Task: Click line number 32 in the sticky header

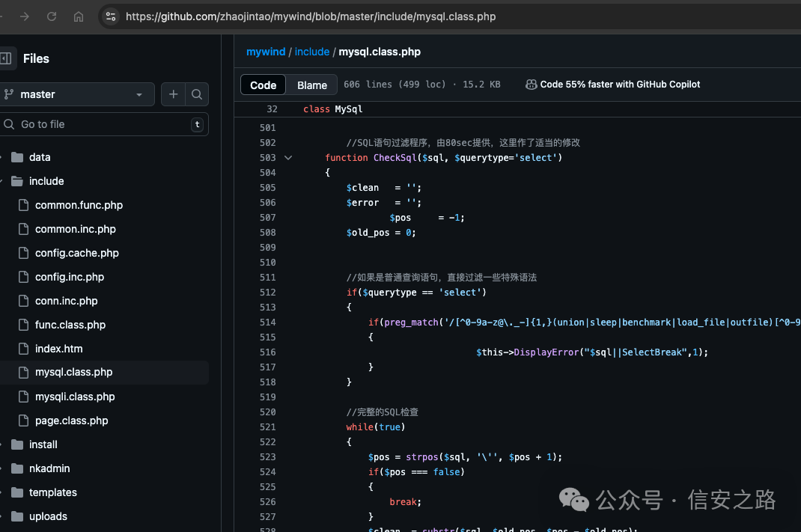Action: [272, 109]
